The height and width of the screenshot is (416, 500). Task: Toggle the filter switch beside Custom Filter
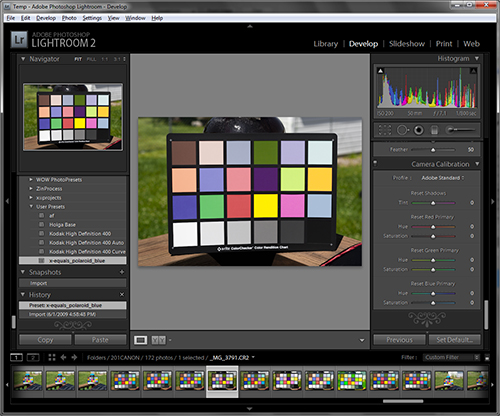(x=487, y=357)
